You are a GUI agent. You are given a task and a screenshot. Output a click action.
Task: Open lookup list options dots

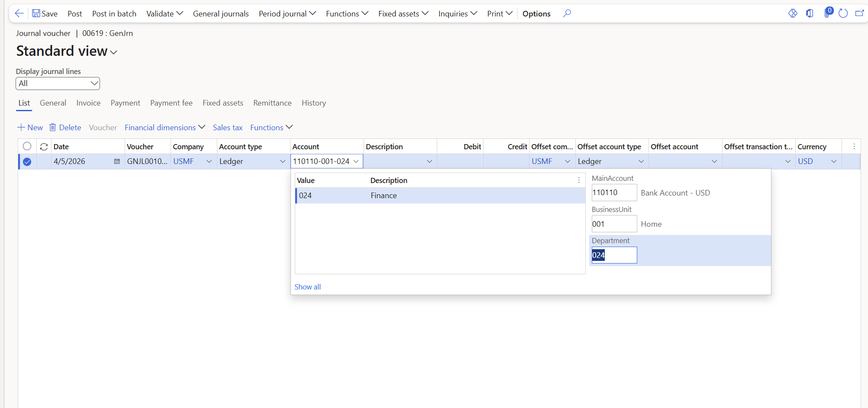point(579,180)
